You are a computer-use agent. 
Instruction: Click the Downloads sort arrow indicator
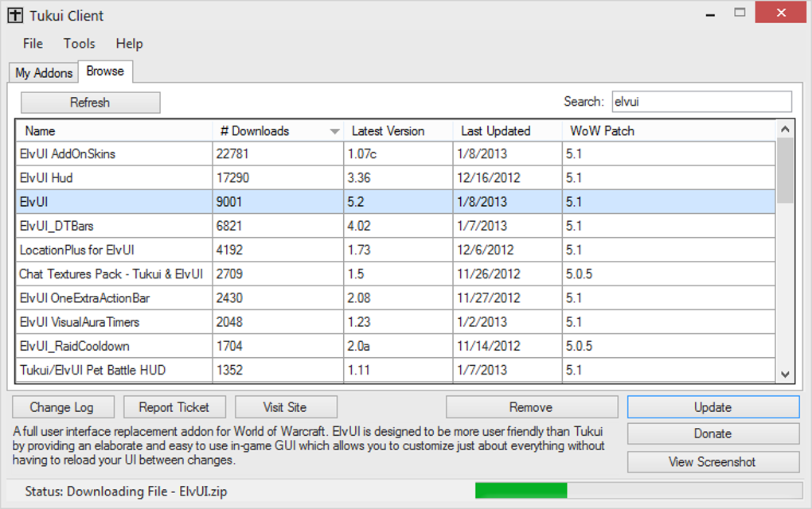click(x=334, y=131)
